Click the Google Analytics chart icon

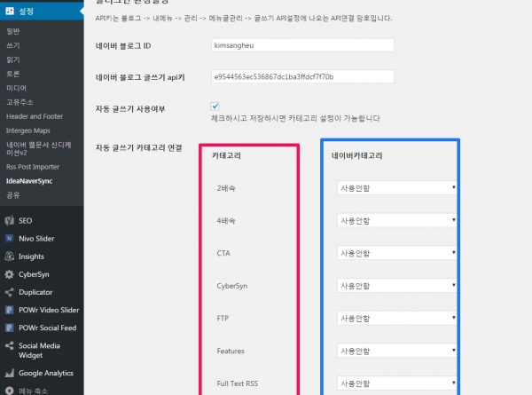pos(10,373)
